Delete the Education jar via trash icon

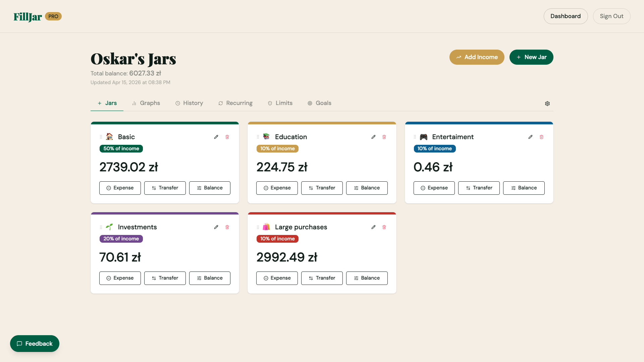click(x=384, y=137)
